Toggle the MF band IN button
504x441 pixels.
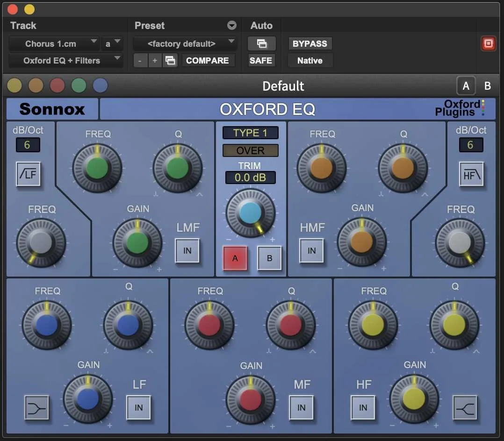pyautogui.click(x=301, y=407)
